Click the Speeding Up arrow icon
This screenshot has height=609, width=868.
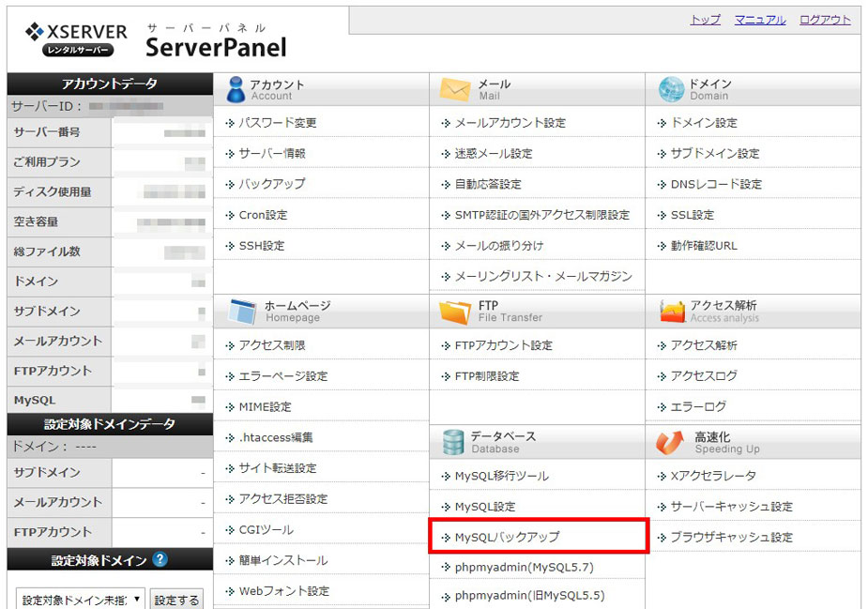670,442
